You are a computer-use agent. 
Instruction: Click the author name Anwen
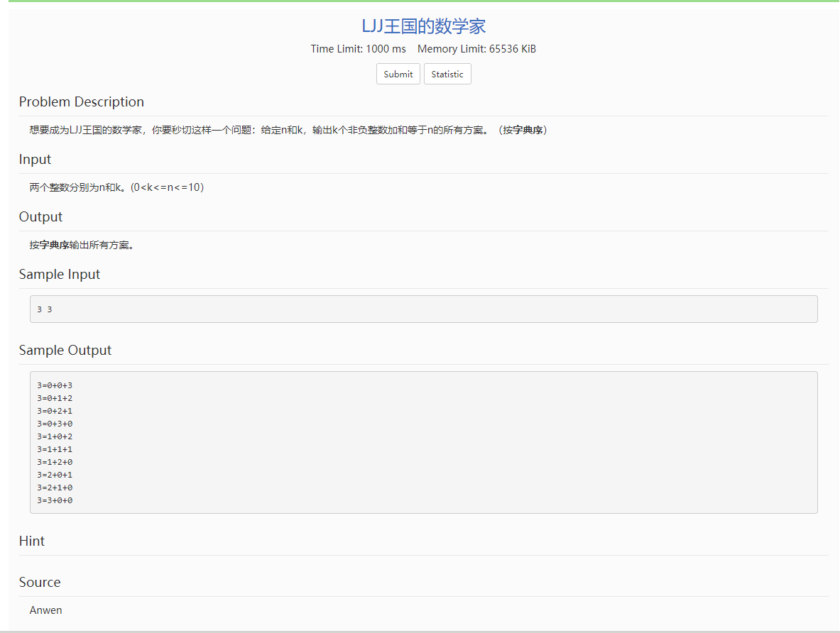45,610
